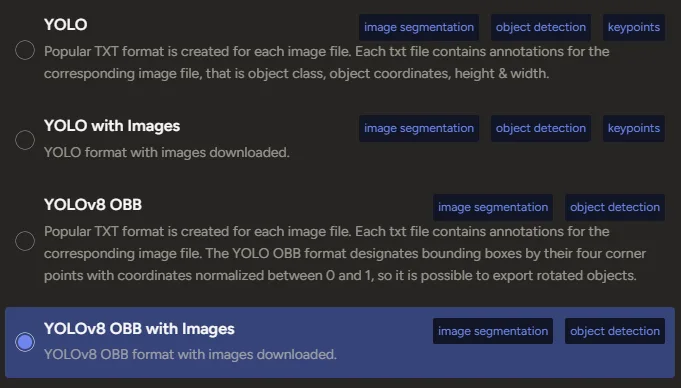Screen dimensions: 681x388
Task: Click description mentioning 'four corner points'
Action: coord(345,253)
